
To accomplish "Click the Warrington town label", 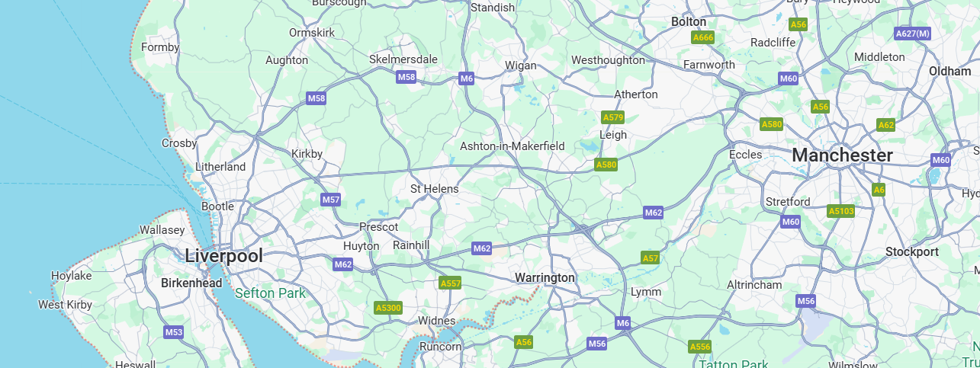I will [545, 277].
